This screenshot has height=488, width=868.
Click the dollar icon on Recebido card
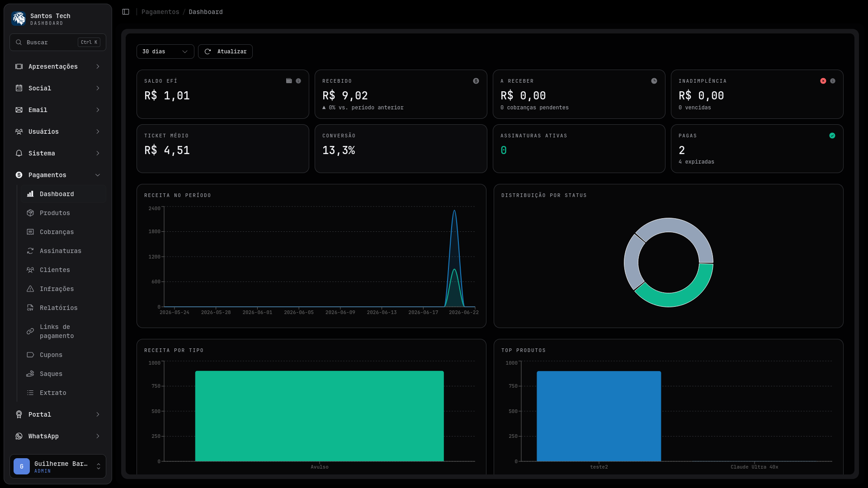(x=476, y=81)
